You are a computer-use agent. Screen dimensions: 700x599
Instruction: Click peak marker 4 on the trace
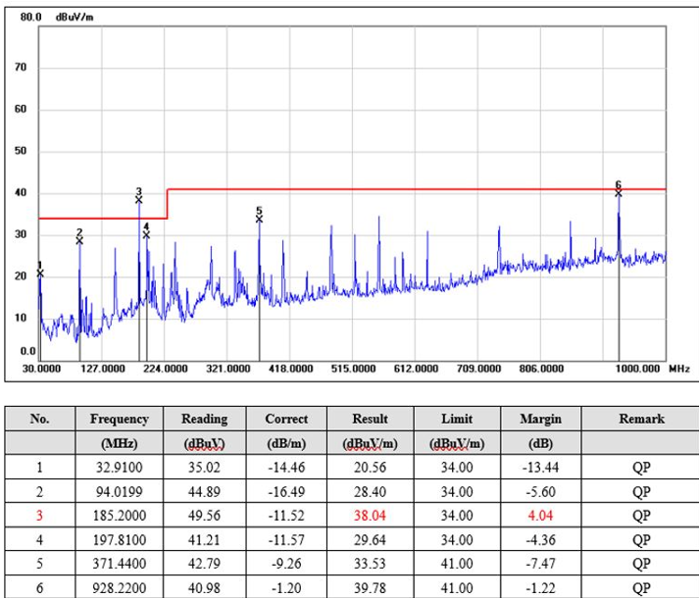(x=146, y=233)
